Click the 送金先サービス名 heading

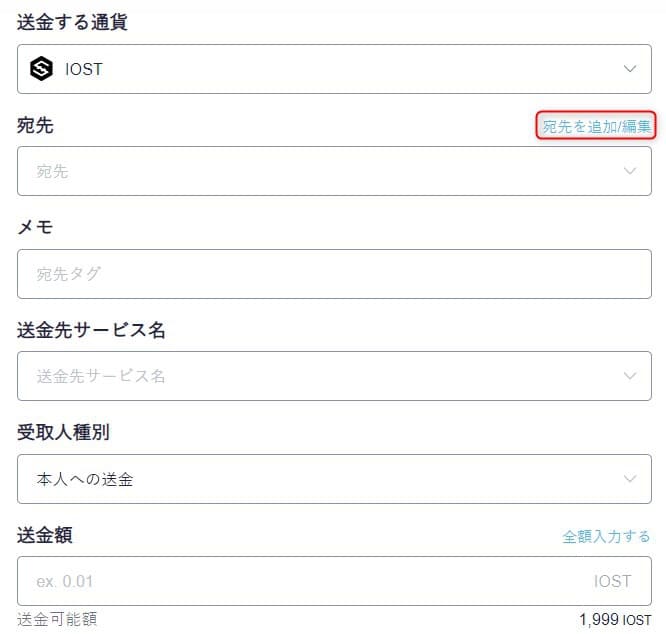point(91,330)
